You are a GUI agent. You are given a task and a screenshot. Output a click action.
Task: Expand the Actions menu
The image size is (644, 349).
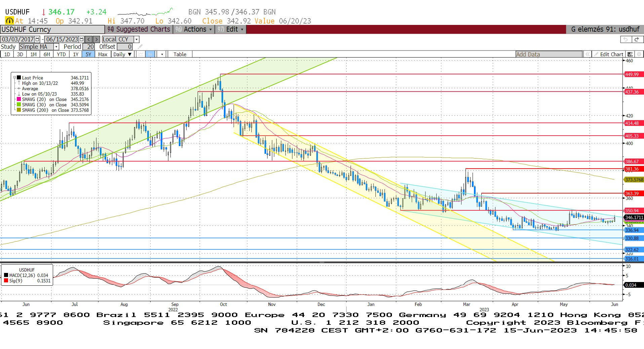(x=194, y=29)
